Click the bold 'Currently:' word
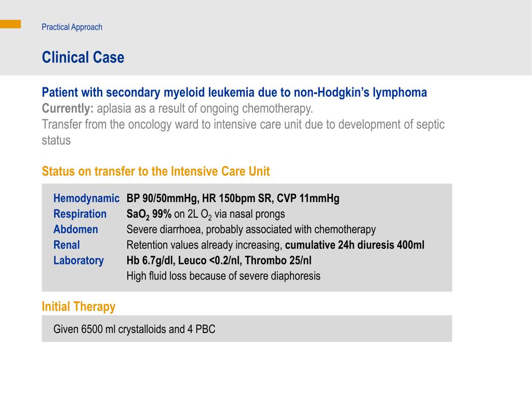 point(68,109)
